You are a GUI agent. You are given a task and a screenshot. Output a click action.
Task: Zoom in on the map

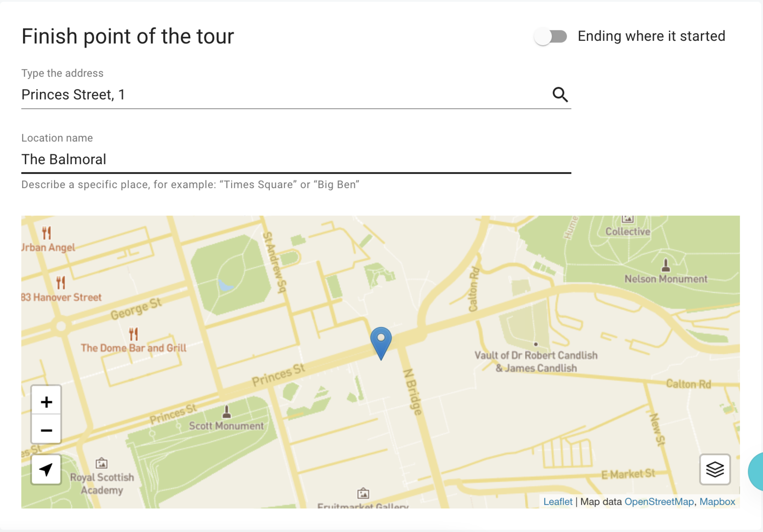tap(46, 402)
